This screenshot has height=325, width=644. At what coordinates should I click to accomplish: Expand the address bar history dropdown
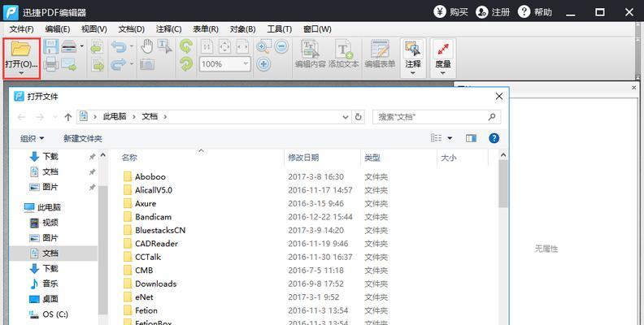click(x=345, y=117)
